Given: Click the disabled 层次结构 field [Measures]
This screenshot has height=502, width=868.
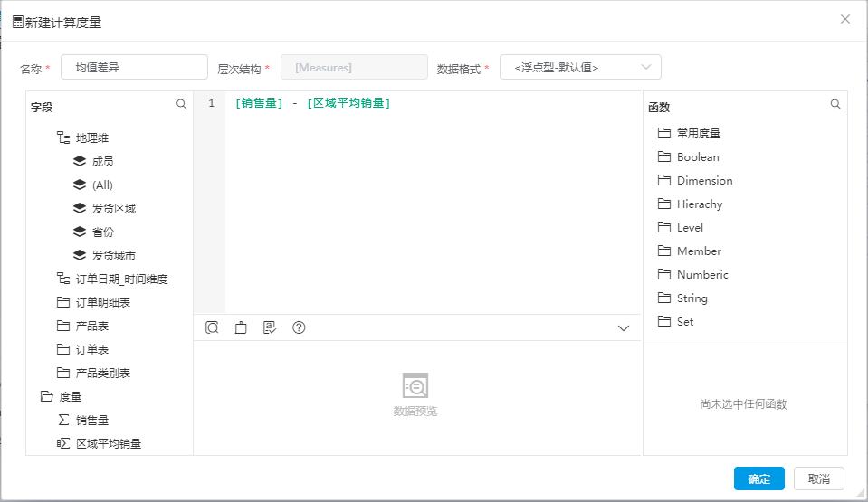Looking at the screenshot, I should (x=354, y=67).
